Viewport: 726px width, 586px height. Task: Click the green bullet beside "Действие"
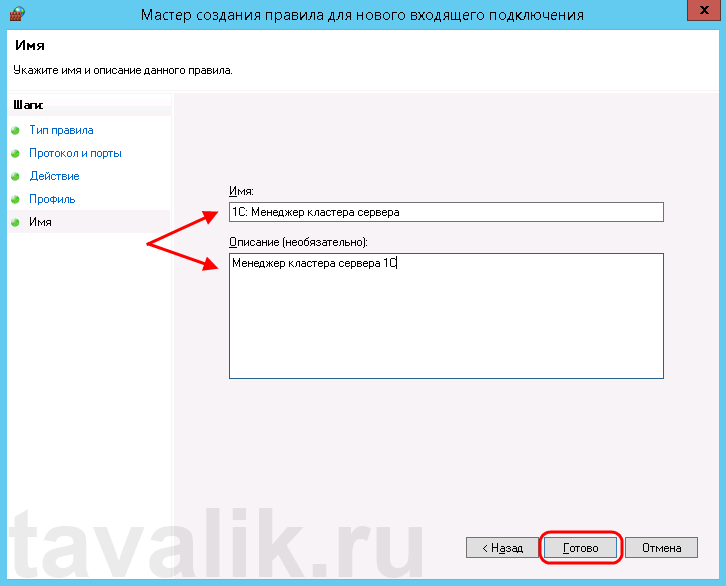tap(15, 176)
